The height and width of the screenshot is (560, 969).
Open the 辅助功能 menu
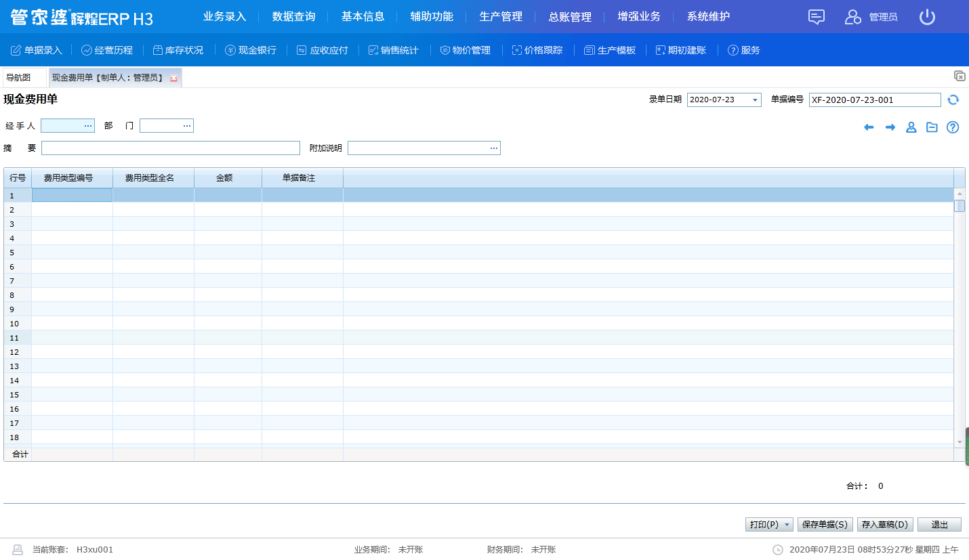432,17
